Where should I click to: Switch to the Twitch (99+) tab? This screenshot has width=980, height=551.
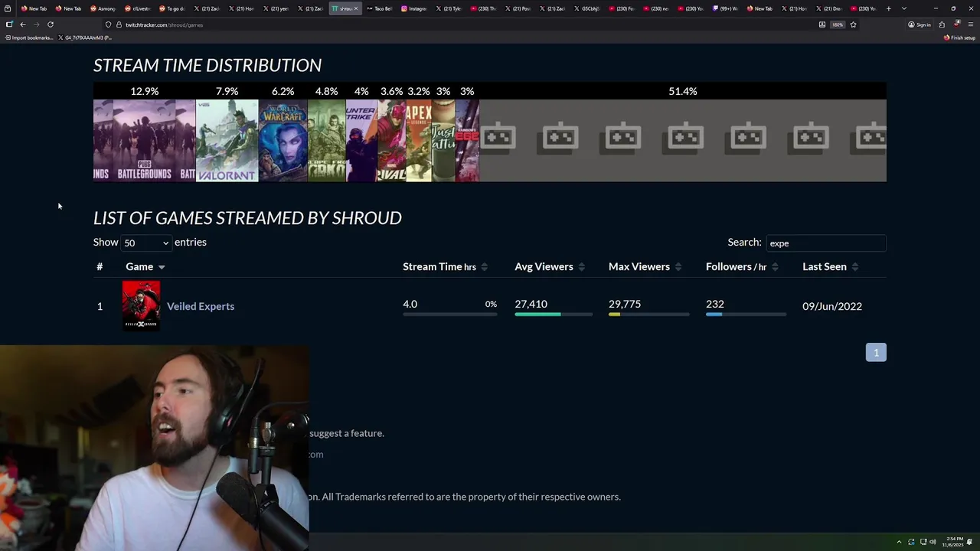[724, 8]
